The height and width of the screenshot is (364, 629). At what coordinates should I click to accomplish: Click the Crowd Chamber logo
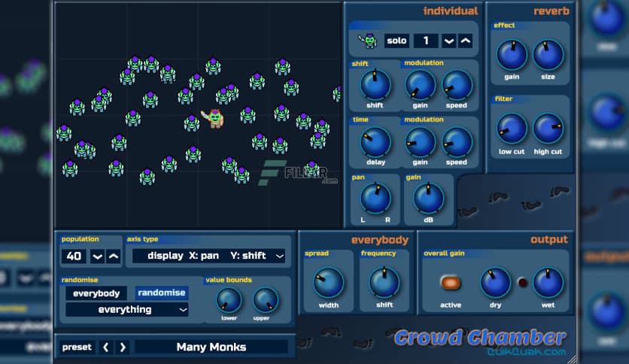click(x=480, y=338)
